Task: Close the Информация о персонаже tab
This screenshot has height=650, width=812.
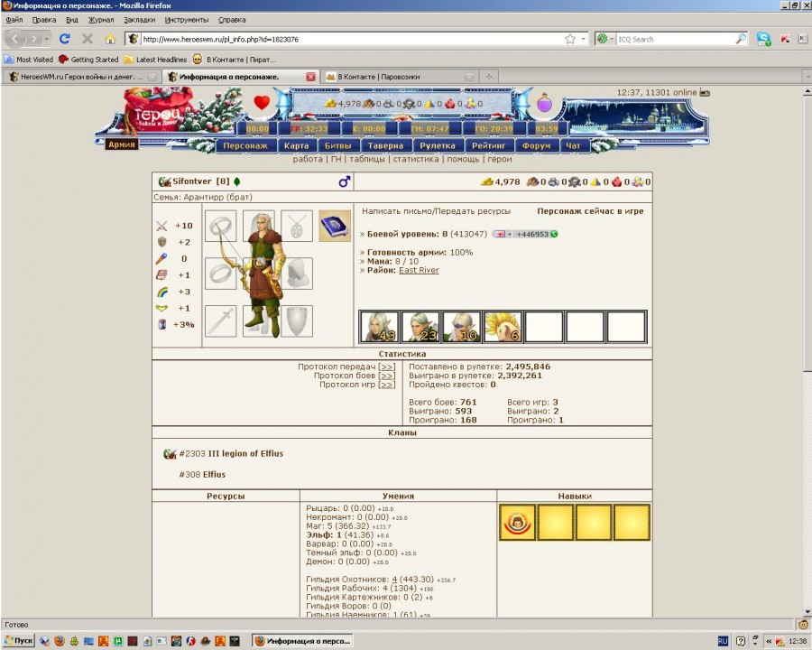Action: coord(310,77)
